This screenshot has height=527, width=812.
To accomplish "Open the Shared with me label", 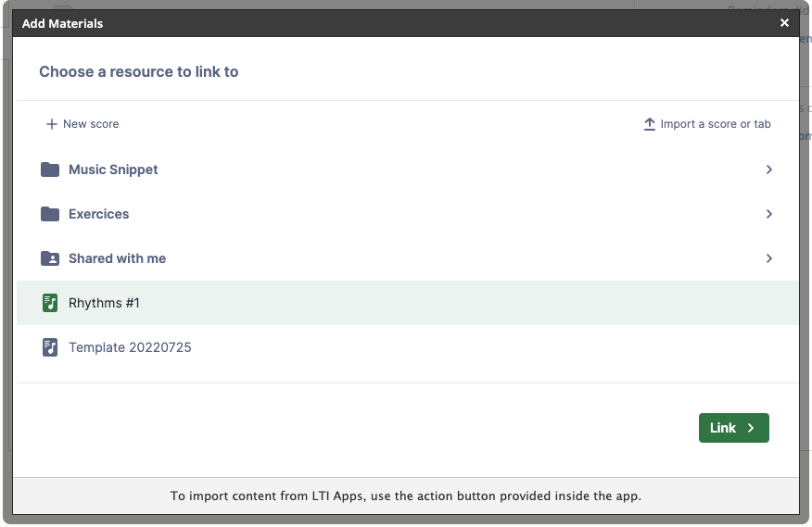I will pyautogui.click(x=117, y=258).
